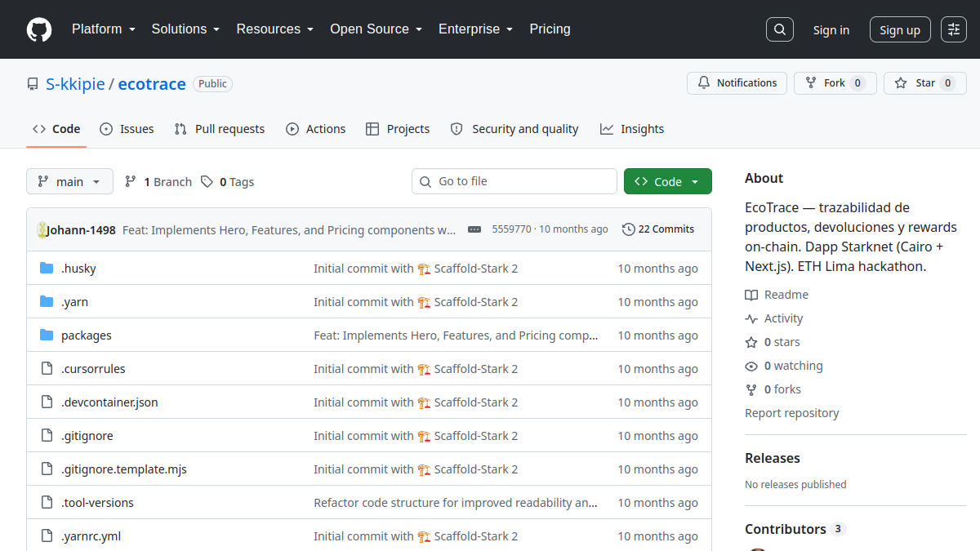Screen dimensions: 980x551
Task: Open the Pull requests tab
Action: 220,129
